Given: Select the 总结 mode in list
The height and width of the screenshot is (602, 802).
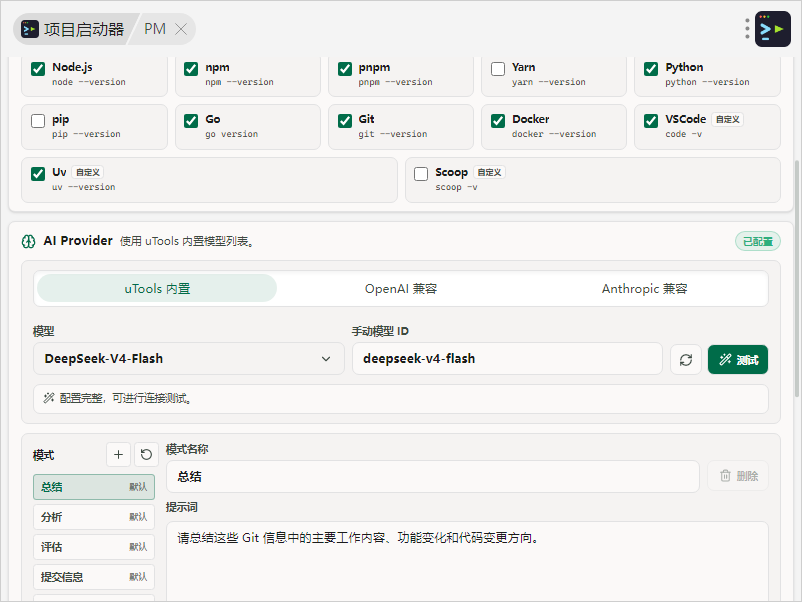Looking at the screenshot, I should click(x=94, y=487).
